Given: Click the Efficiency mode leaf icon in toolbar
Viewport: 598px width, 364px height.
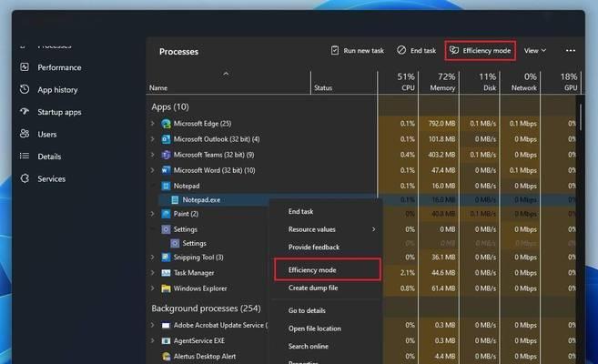Looking at the screenshot, I should (454, 50).
